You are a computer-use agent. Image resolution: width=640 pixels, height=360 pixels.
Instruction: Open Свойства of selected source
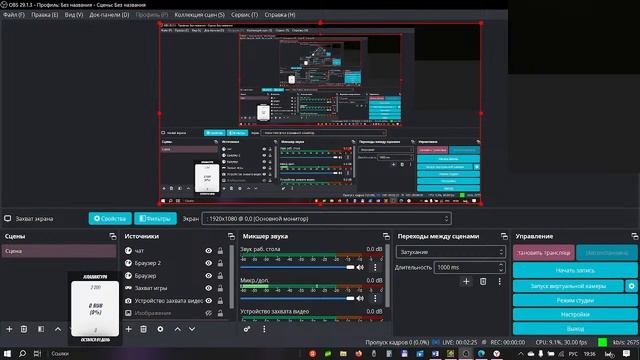pyautogui.click(x=110, y=219)
